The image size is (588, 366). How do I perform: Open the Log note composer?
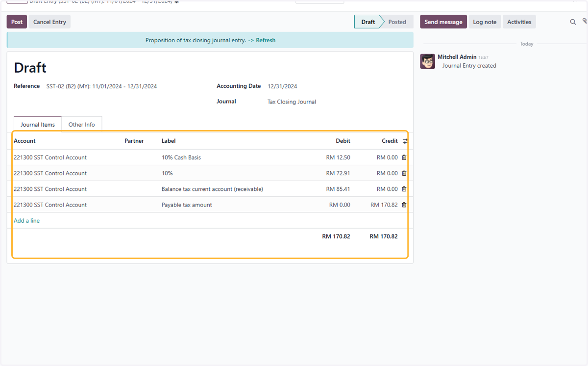pos(485,22)
